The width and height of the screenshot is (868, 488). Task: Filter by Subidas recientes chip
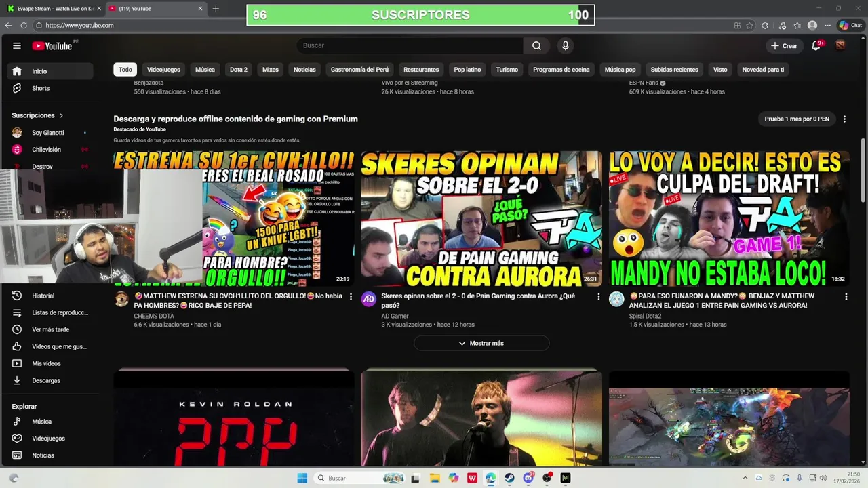coord(674,69)
